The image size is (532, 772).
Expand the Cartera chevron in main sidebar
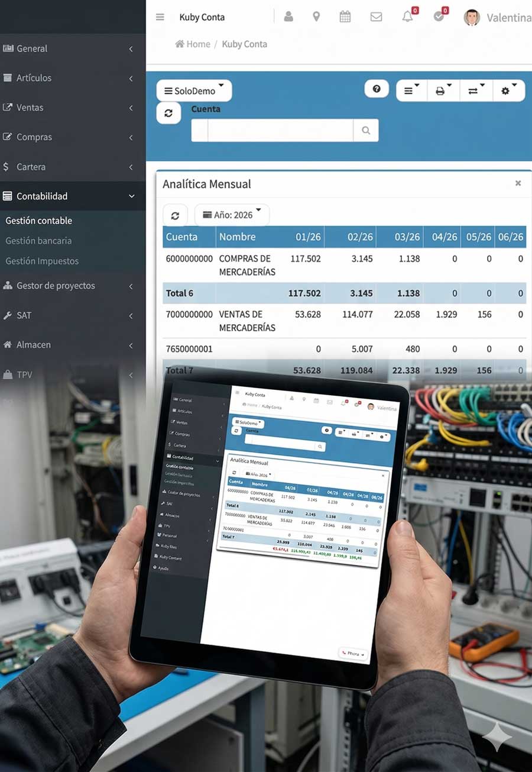tap(131, 167)
